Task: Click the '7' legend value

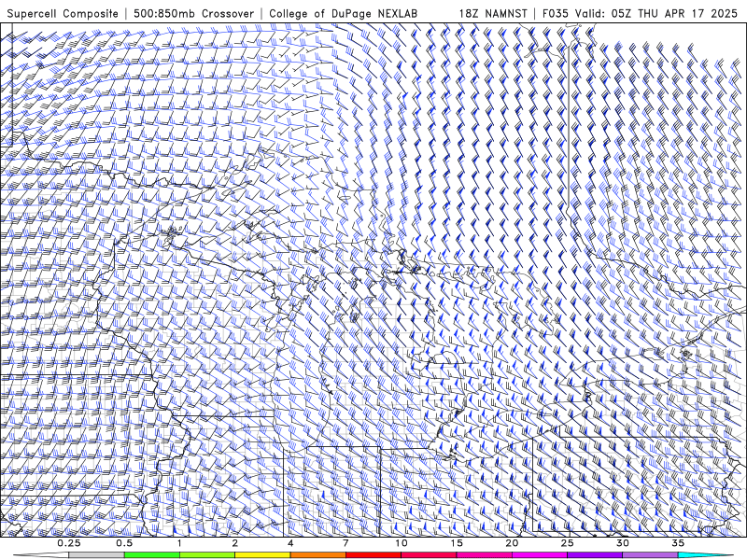Action: click(345, 543)
